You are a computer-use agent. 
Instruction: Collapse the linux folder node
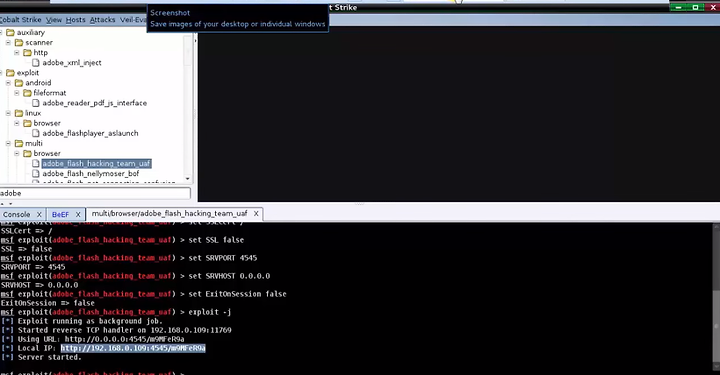(x=8, y=113)
